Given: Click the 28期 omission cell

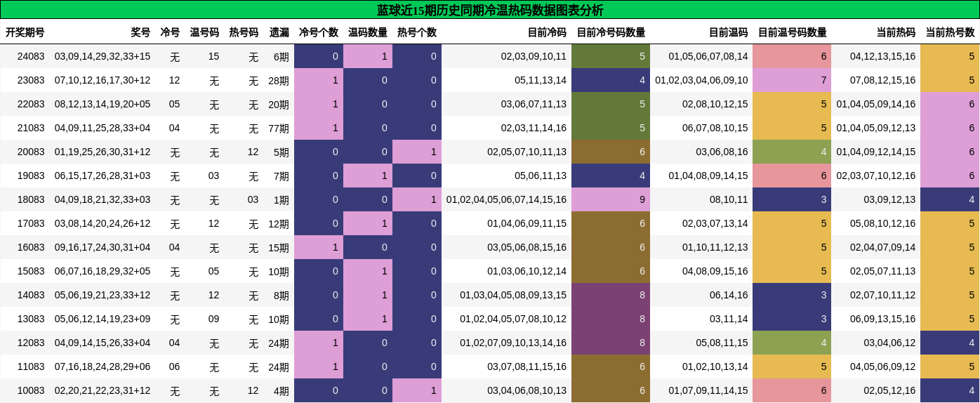Looking at the screenshot, I should (x=279, y=80).
